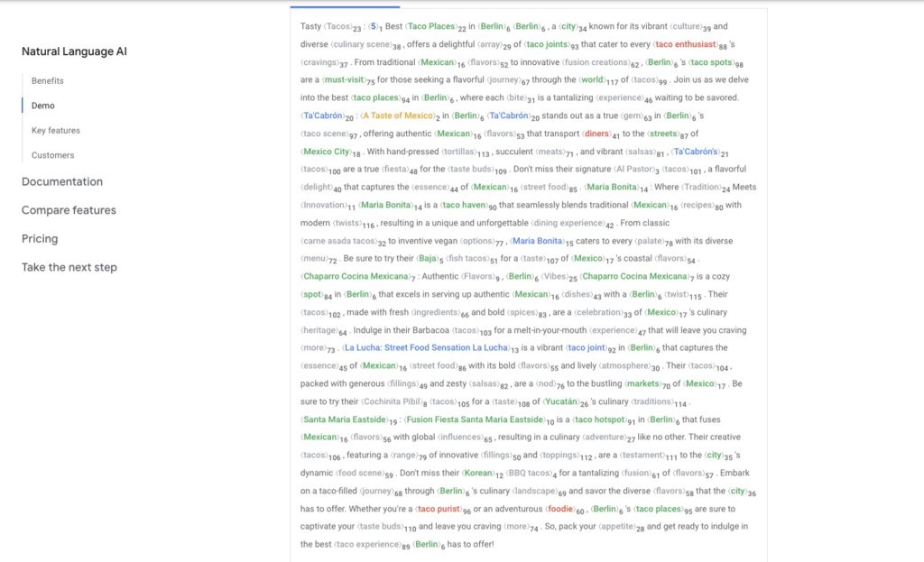Select the 'BBQ tacos' entity
This screenshot has width=924, height=562.
tap(528, 473)
